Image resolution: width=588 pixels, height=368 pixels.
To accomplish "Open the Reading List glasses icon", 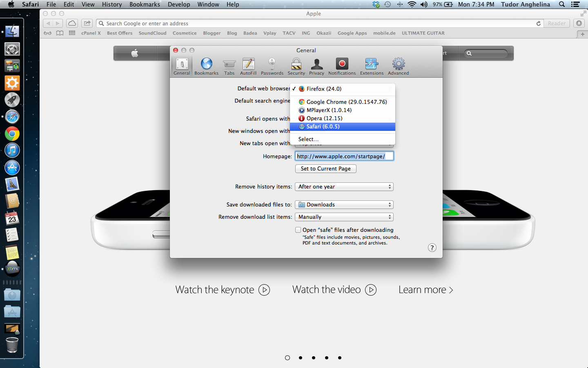I will (48, 33).
